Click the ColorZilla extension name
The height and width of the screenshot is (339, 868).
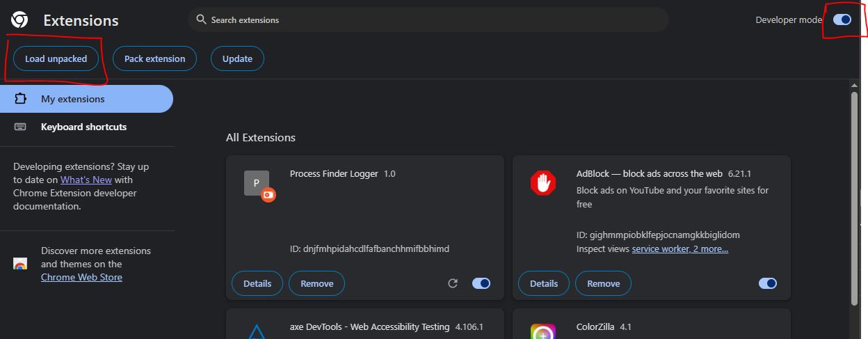coord(595,326)
